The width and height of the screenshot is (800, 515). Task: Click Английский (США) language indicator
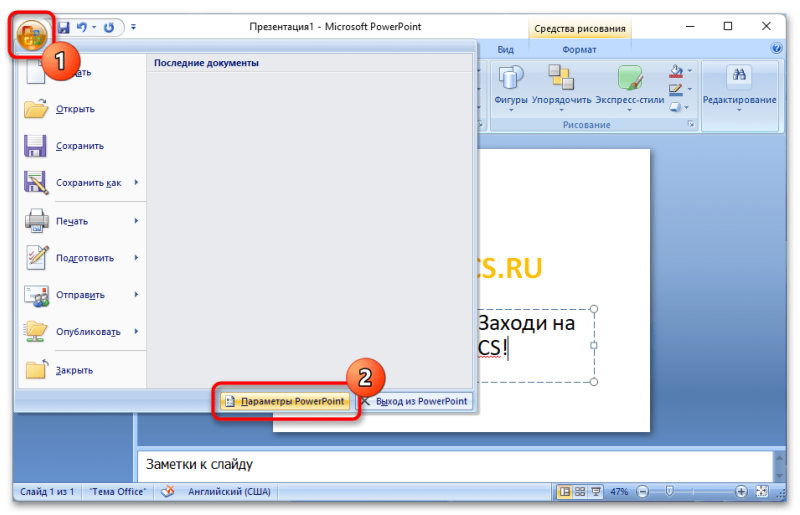point(229,492)
